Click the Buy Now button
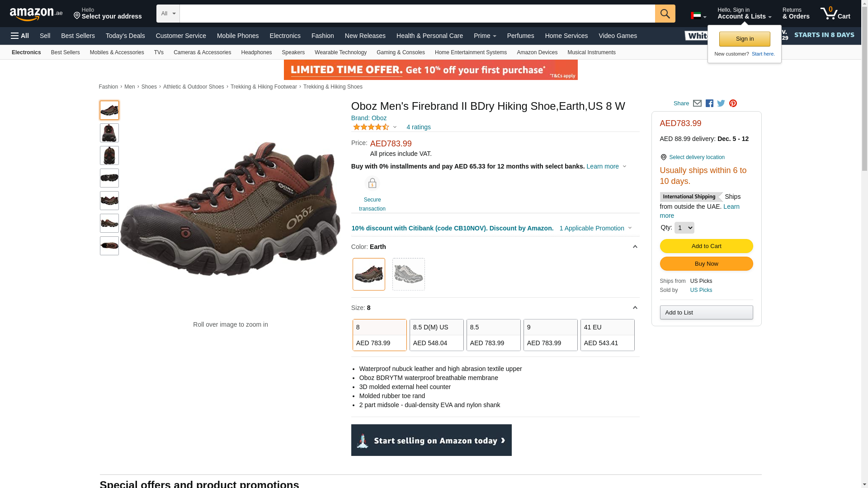 [706, 264]
